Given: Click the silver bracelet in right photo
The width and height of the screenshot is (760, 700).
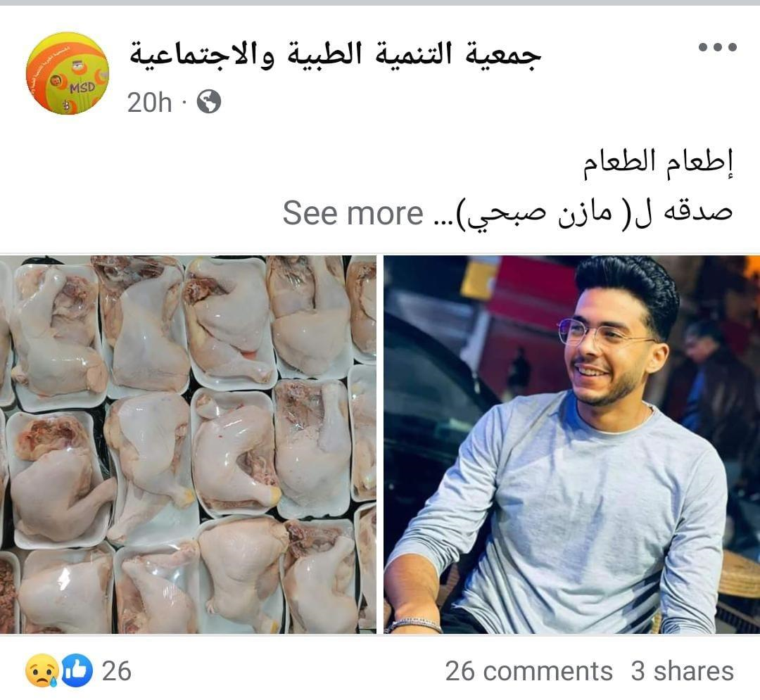Looking at the screenshot, I should click(415, 624).
